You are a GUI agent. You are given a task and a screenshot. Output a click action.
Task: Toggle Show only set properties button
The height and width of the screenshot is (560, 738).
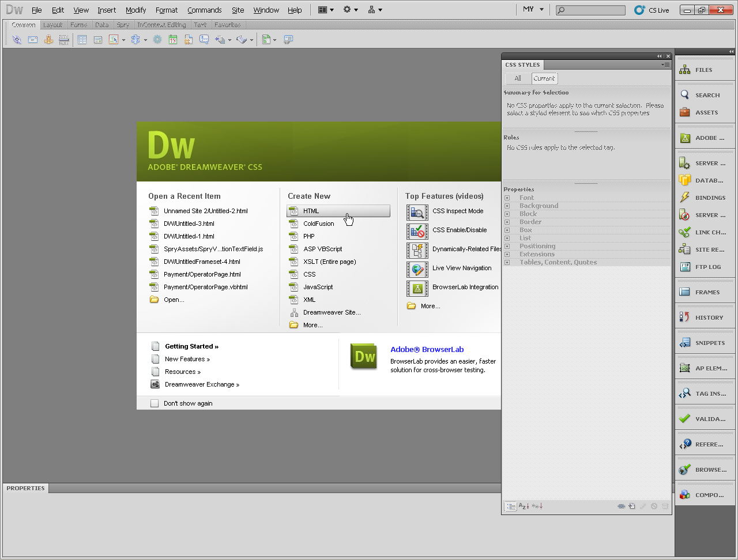coord(537,506)
